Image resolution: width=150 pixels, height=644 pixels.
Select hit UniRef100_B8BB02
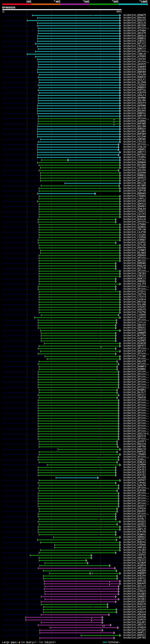click(x=135, y=39)
